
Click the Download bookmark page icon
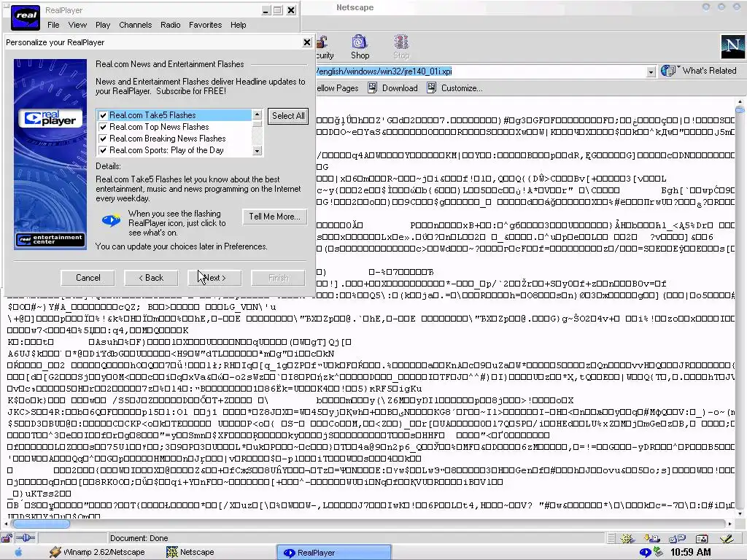373,87
